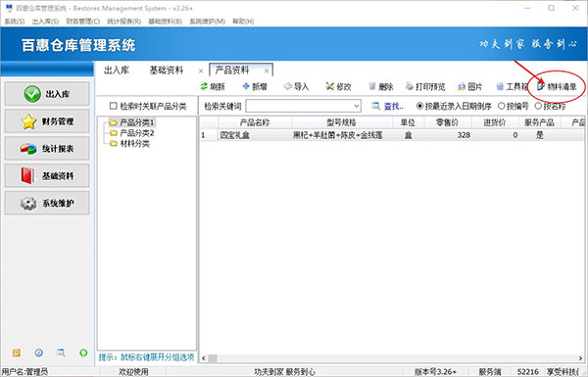
Task: Click the 查找 search icon button
Action: click(x=375, y=106)
